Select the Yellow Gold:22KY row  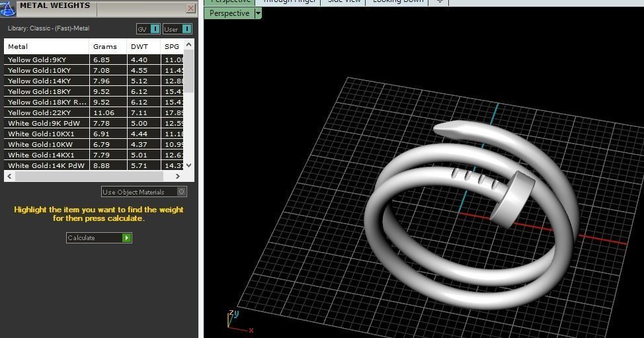pyautogui.click(x=94, y=112)
